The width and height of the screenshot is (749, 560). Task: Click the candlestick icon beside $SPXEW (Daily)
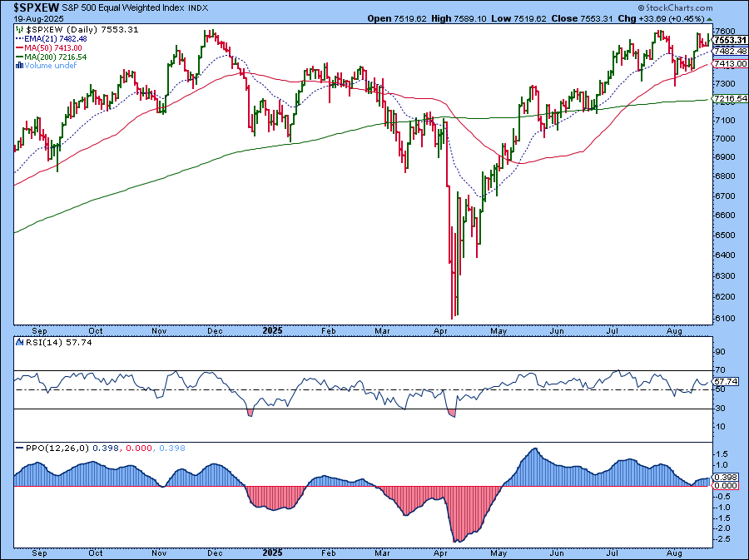click(x=18, y=30)
